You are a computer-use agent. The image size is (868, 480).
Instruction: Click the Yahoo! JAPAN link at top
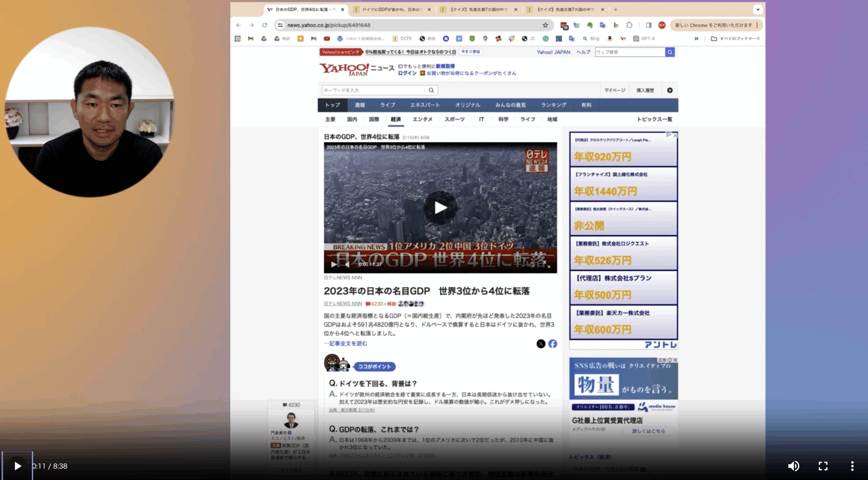click(x=553, y=52)
